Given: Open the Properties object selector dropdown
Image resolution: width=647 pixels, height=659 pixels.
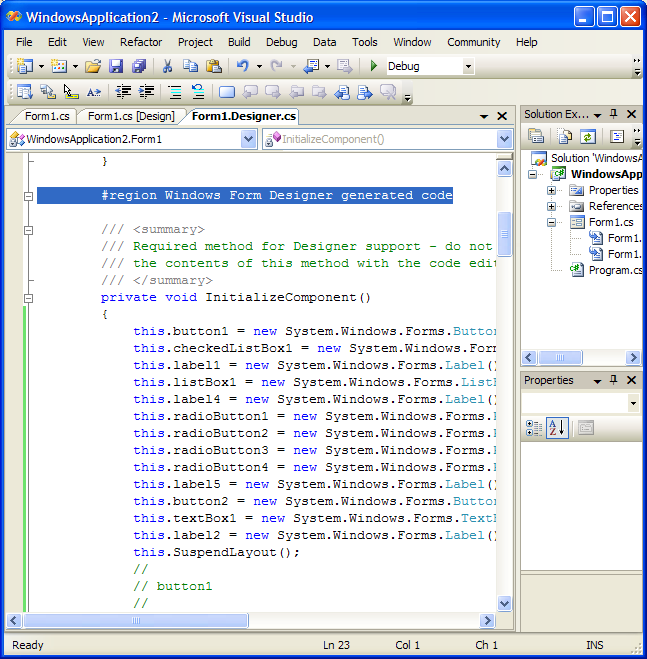Looking at the screenshot, I should point(633,403).
